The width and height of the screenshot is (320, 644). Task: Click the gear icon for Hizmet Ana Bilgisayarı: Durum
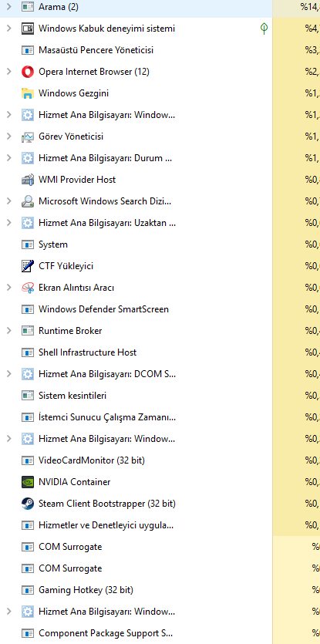click(x=28, y=158)
